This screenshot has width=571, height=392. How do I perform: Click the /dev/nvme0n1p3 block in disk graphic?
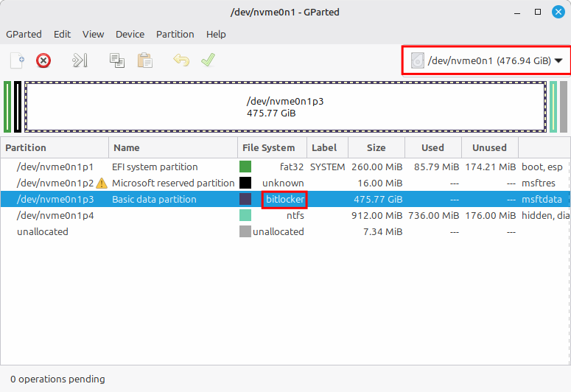pos(285,107)
